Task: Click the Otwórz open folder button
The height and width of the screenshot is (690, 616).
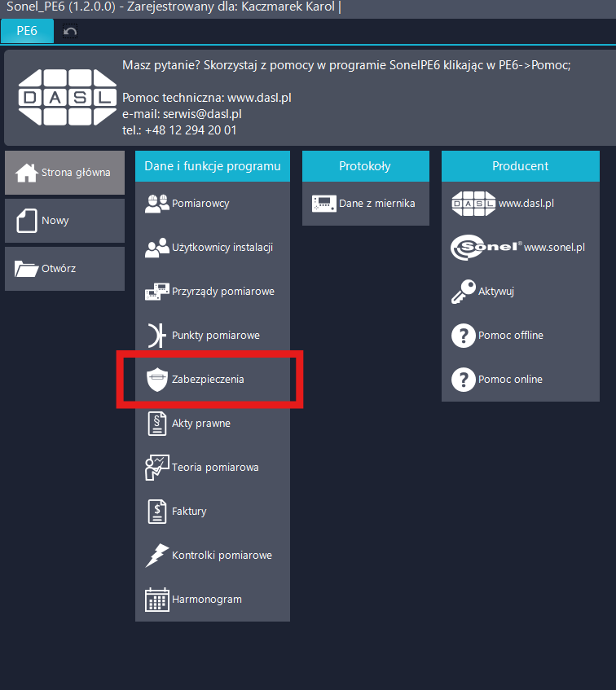Action: (x=64, y=269)
